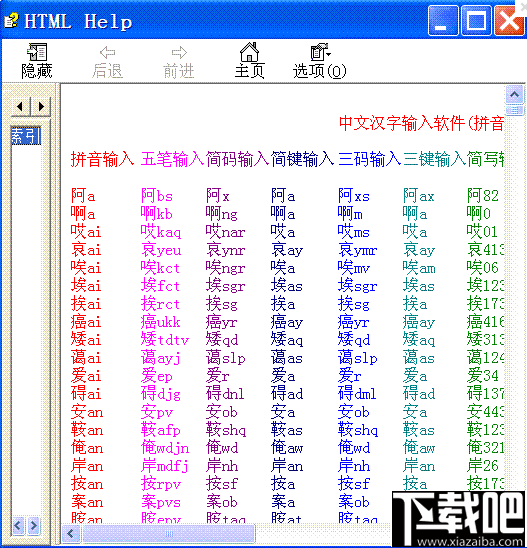Click the 五笔输入 column heading
Screen dimensions: 527x548
point(173,159)
